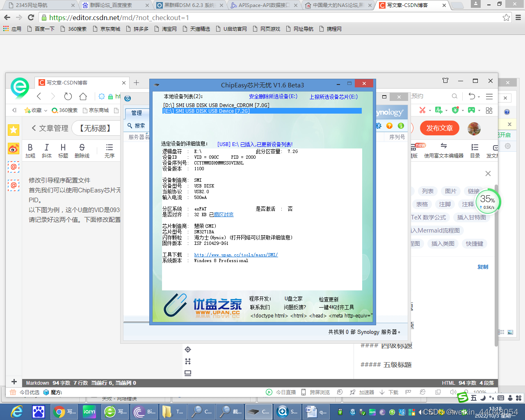
Task: Select the E:\ SMI USB DISK 7.2G device
Action: [x=262, y=111]
